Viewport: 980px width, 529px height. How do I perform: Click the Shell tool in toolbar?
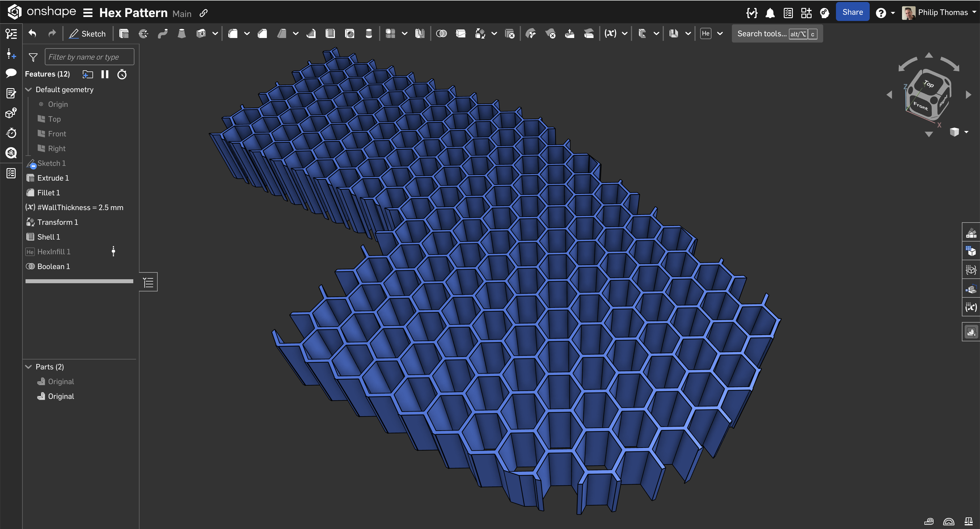click(330, 34)
